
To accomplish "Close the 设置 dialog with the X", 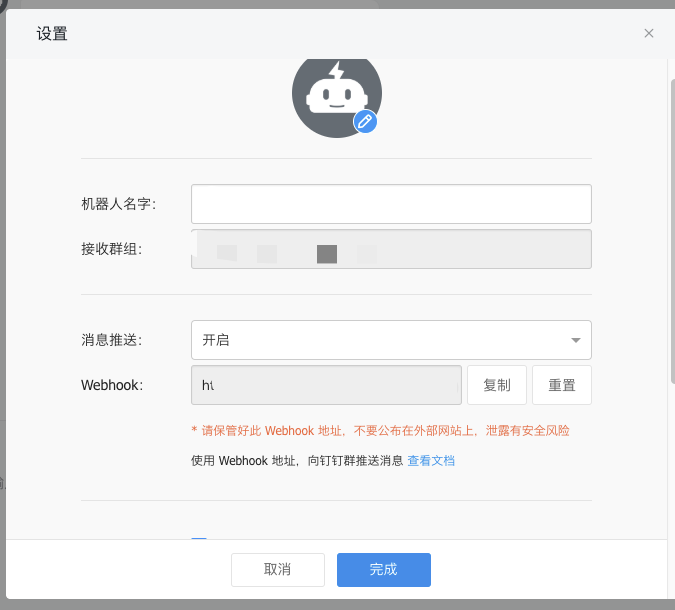I will coord(649,33).
